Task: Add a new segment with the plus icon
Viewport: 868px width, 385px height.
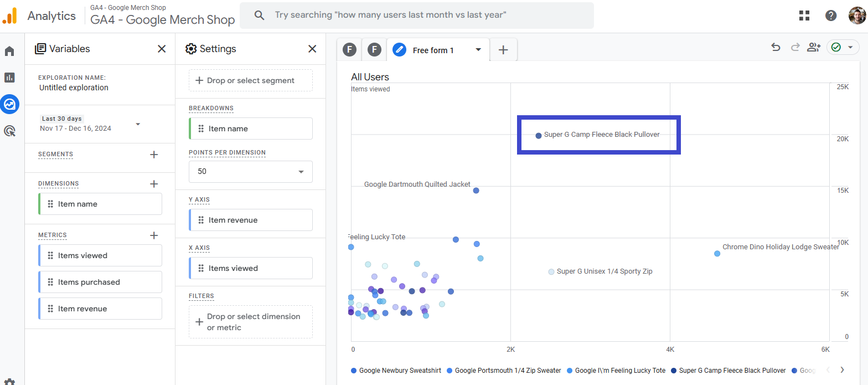Action: pos(154,155)
